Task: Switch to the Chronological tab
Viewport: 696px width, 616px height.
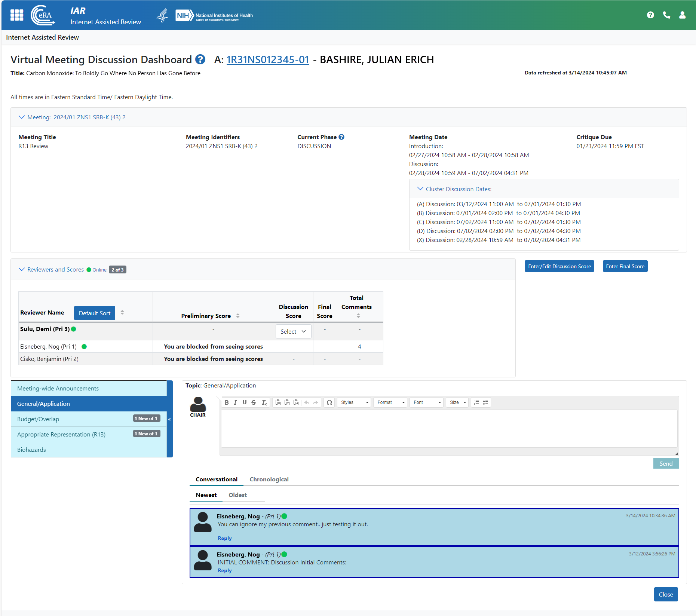Action: pos(269,479)
